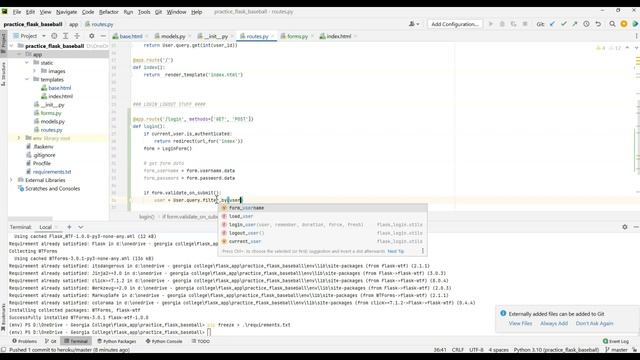Open Python Packages tool window
This screenshot has width=640, height=360.
tap(116, 341)
